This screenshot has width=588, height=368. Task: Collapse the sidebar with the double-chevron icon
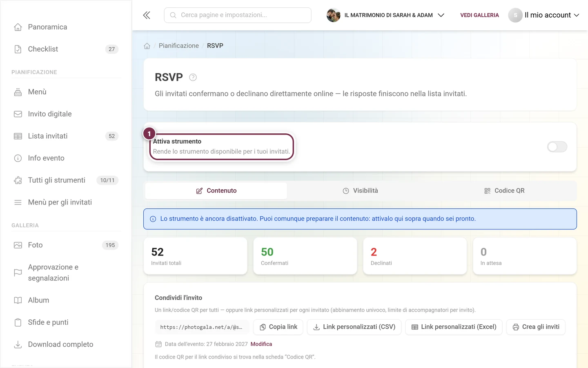tap(147, 15)
